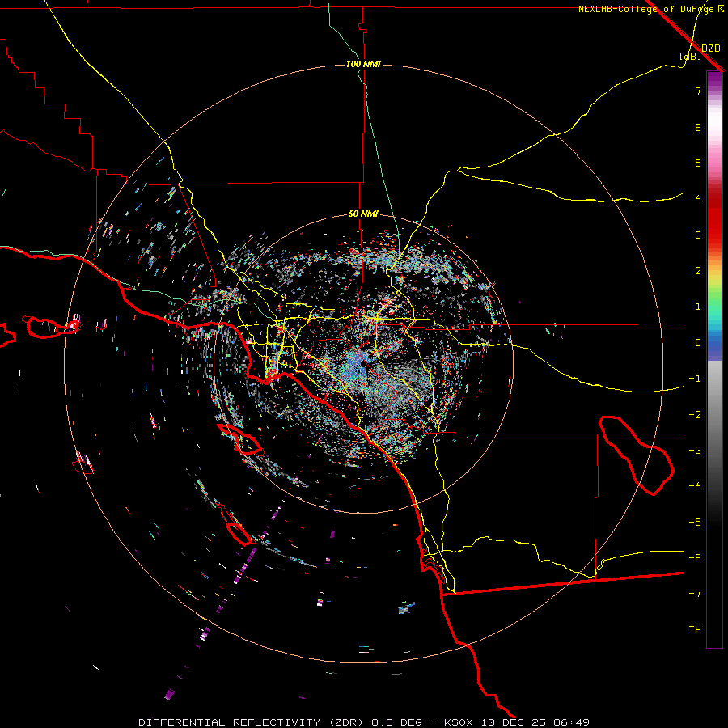Click the 1 dB scale label
This screenshot has width=728, height=728.
[x=698, y=307]
